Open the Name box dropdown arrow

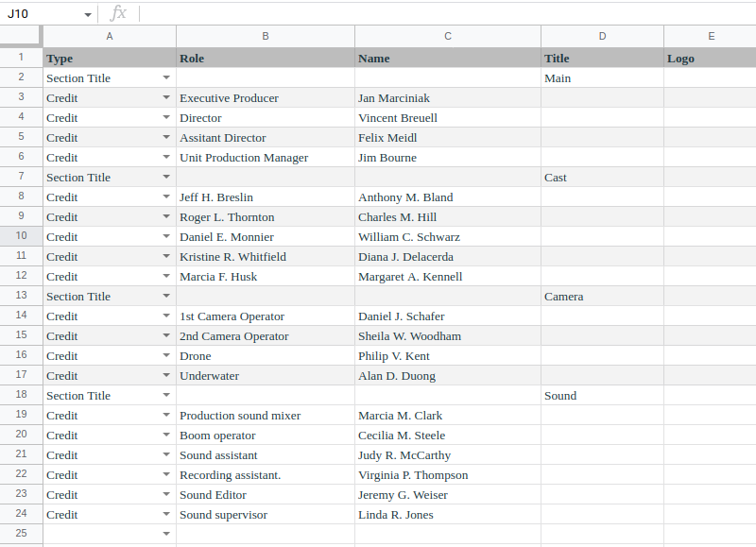88,14
